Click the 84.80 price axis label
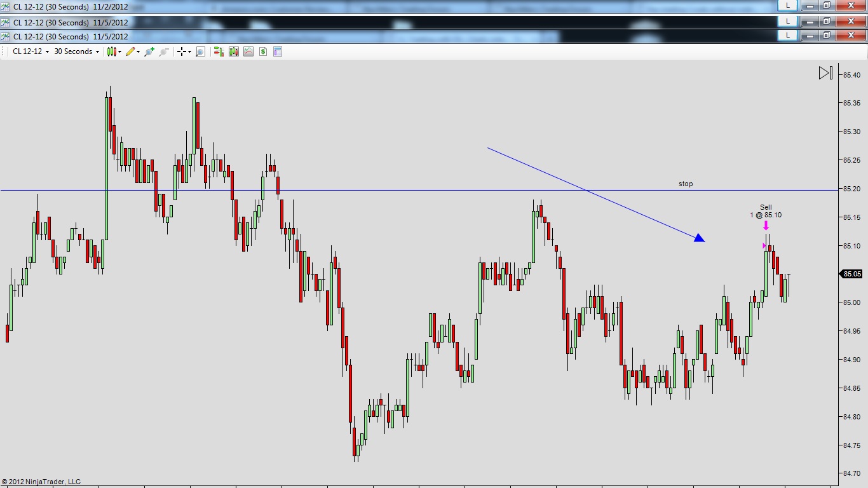 [852, 417]
